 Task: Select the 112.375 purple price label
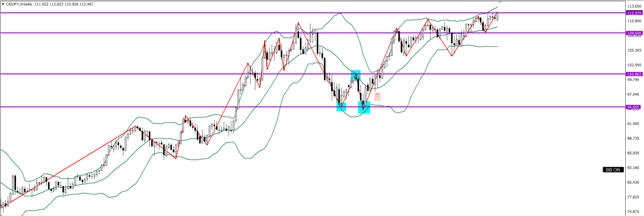[x=634, y=13]
